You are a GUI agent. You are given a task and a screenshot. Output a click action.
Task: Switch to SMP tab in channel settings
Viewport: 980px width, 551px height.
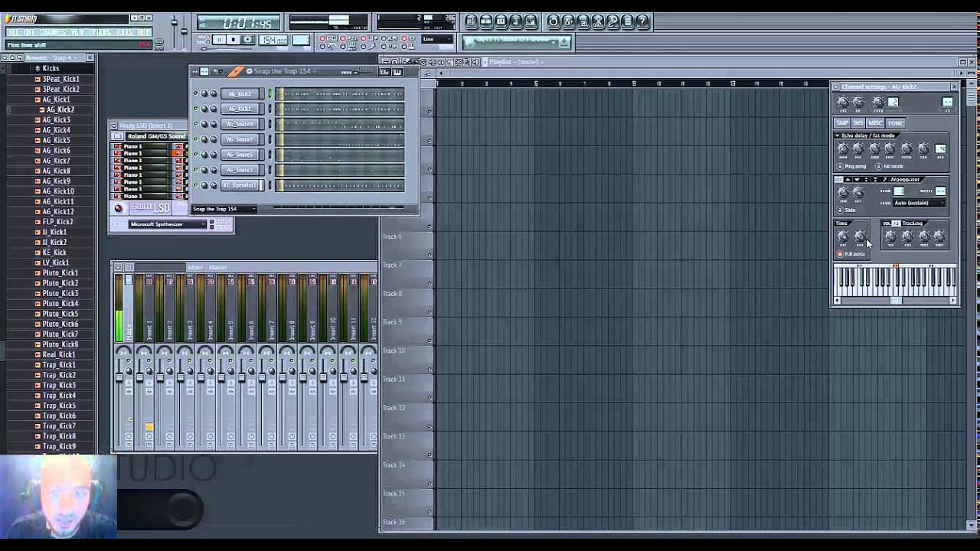842,123
